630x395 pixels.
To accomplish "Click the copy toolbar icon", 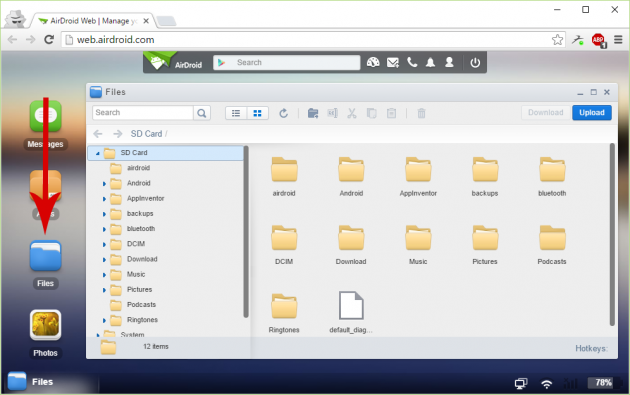I will tap(372, 113).
